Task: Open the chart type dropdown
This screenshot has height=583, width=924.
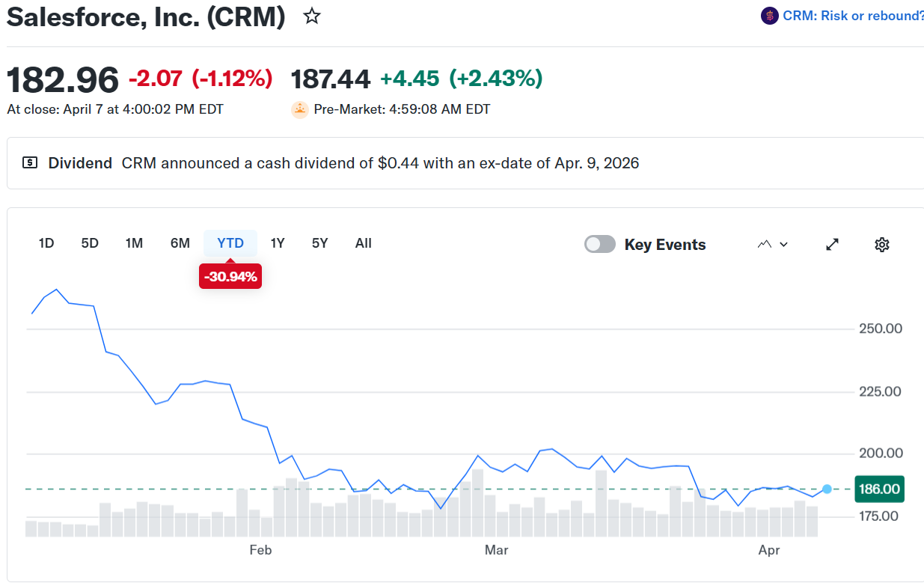Action: [773, 244]
